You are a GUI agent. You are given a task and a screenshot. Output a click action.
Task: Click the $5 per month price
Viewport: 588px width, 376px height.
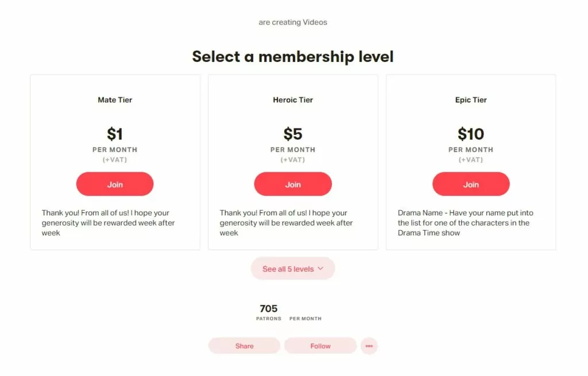(293, 134)
